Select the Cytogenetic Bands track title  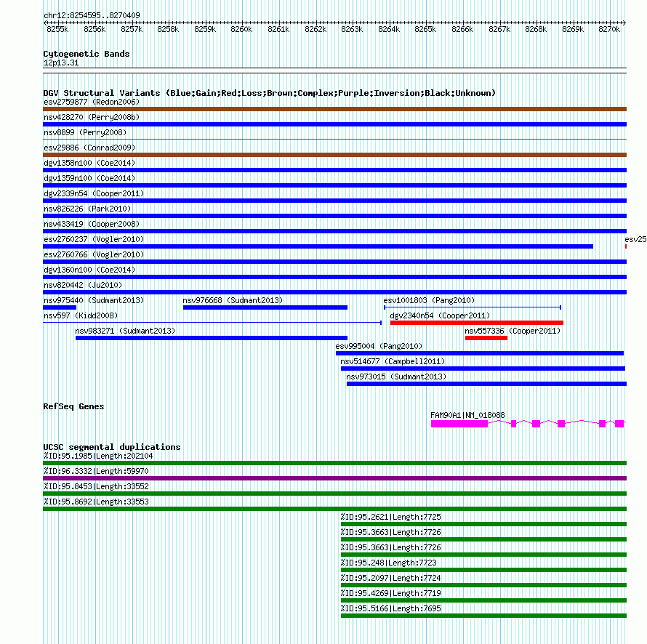pos(87,54)
